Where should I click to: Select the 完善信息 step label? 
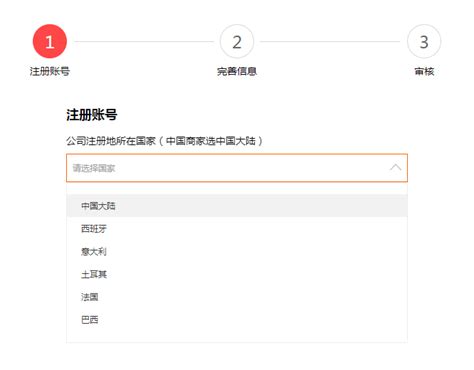pyautogui.click(x=237, y=71)
